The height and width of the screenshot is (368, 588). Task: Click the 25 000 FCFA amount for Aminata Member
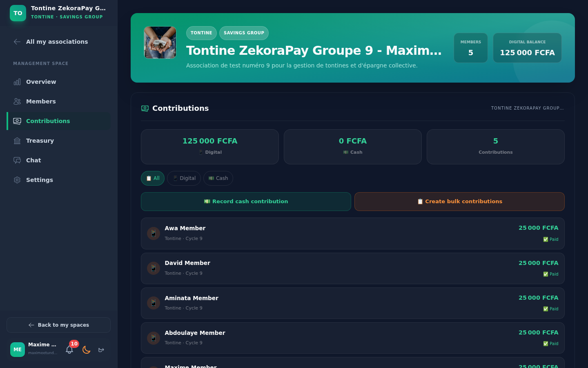(x=539, y=298)
